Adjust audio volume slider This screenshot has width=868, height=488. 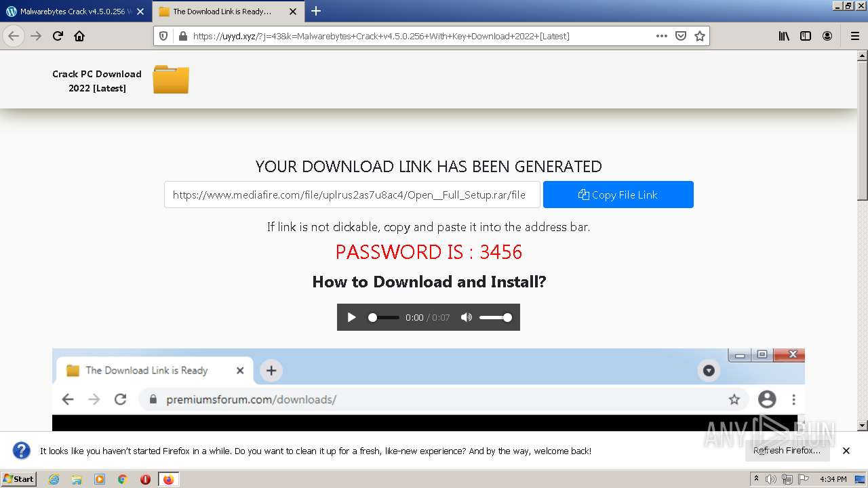pyautogui.click(x=496, y=317)
